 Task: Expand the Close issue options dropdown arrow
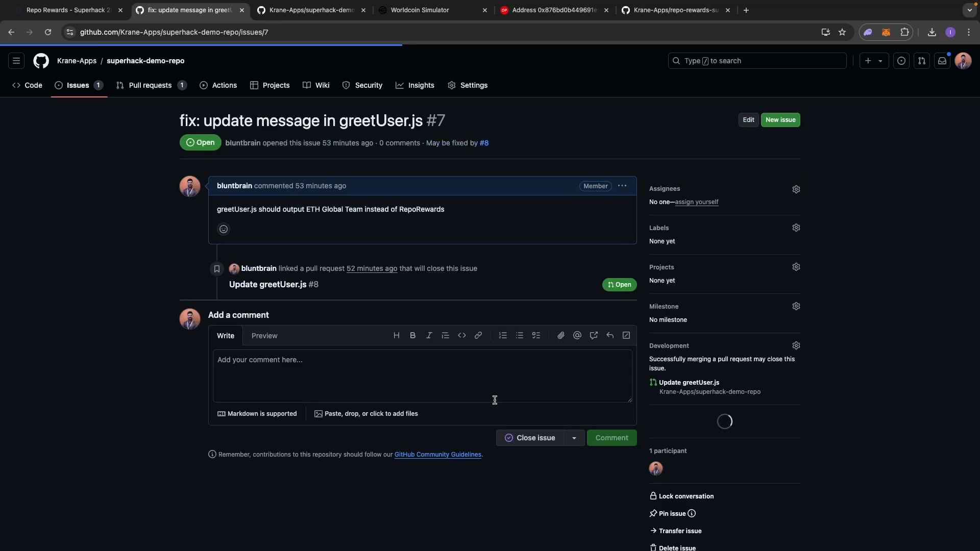tap(574, 438)
